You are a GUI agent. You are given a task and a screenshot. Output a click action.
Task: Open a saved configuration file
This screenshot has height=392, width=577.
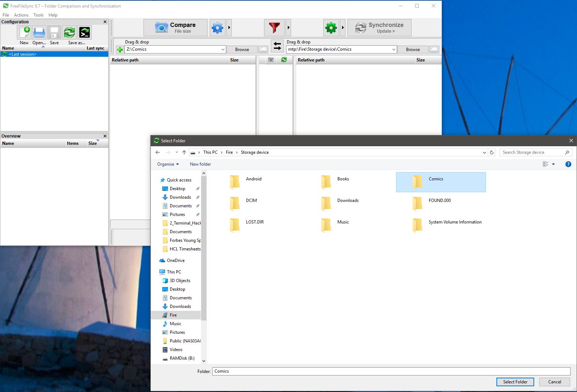pos(39,32)
